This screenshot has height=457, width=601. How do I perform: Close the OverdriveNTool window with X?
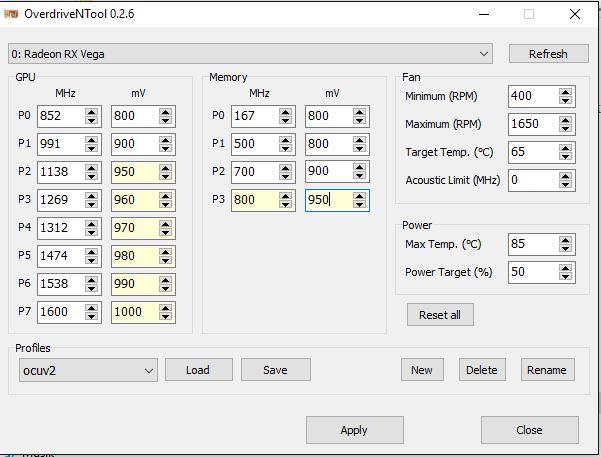coord(575,14)
